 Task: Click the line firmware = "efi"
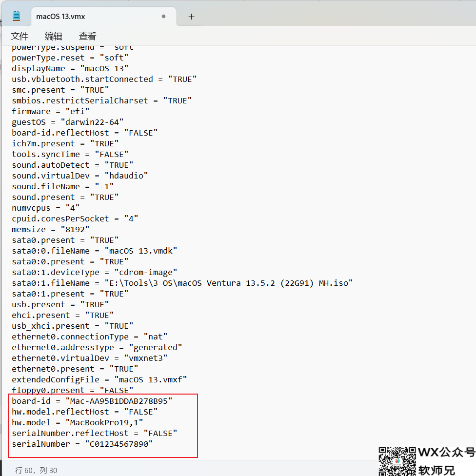click(x=51, y=111)
